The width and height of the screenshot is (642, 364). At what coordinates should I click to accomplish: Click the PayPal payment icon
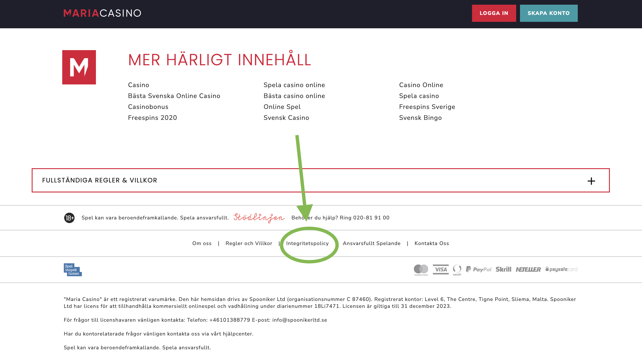pos(478,269)
